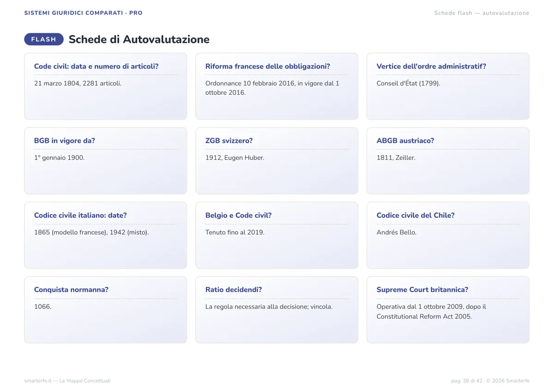Click the footer 'pag. 38 di 42 · © 2026 Smarterfe'
This screenshot has width=554, height=392.
[490, 381]
